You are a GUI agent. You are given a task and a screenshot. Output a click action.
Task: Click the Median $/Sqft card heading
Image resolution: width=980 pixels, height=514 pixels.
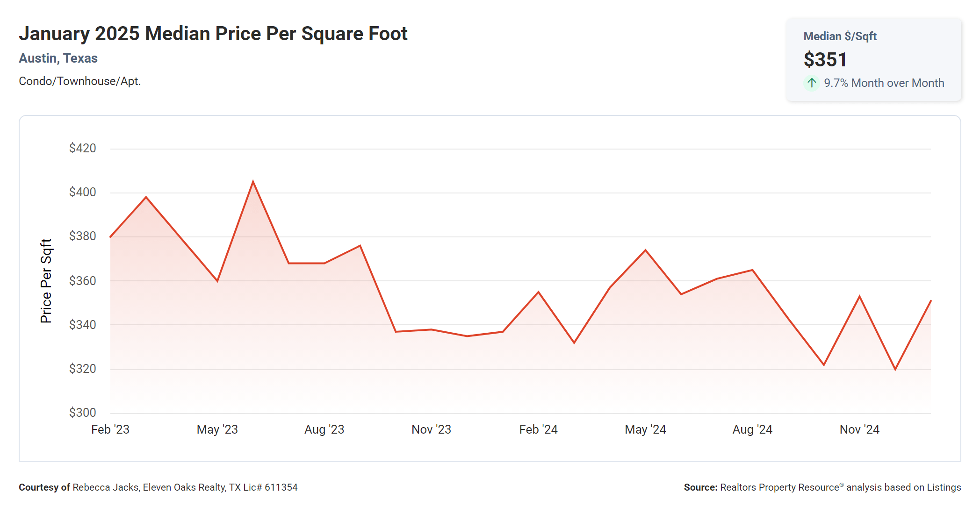tap(840, 36)
